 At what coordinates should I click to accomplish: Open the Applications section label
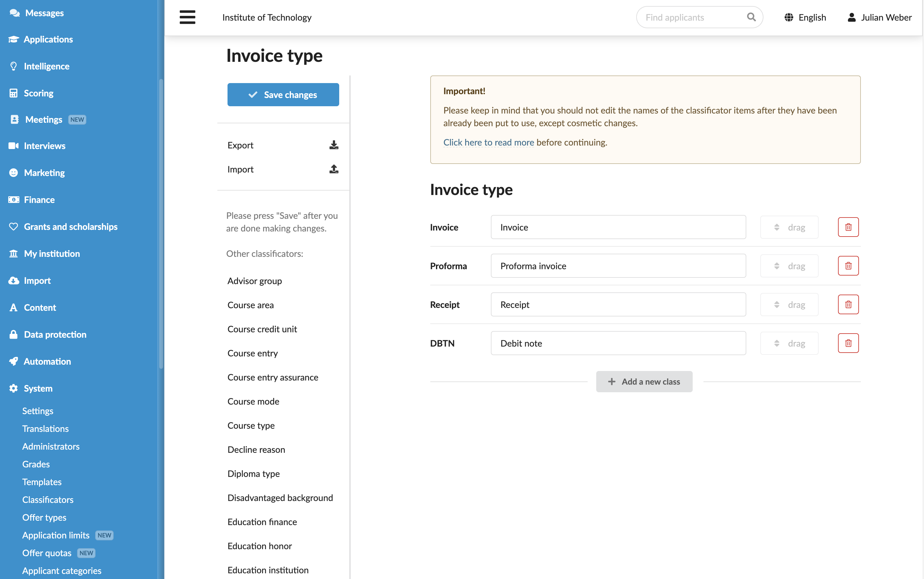click(48, 39)
